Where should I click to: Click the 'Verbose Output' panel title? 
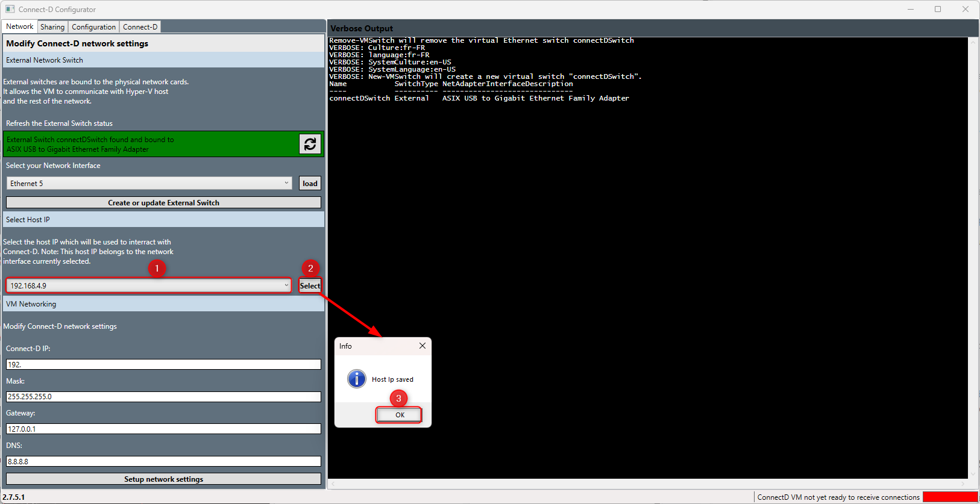362,28
